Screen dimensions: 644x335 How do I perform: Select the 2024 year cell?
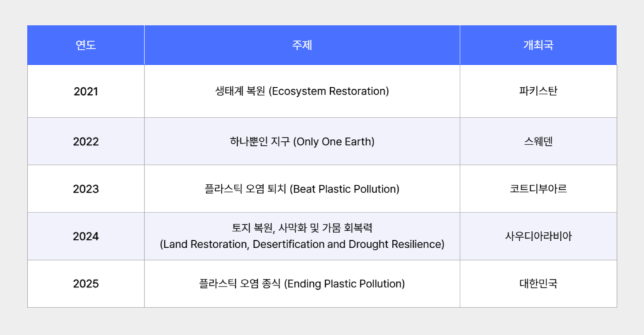coord(86,236)
